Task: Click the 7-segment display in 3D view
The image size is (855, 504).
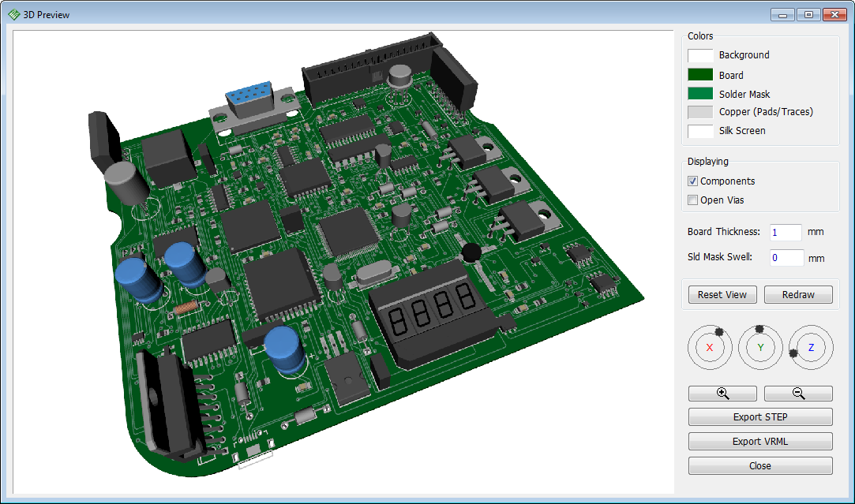Action: click(x=433, y=313)
